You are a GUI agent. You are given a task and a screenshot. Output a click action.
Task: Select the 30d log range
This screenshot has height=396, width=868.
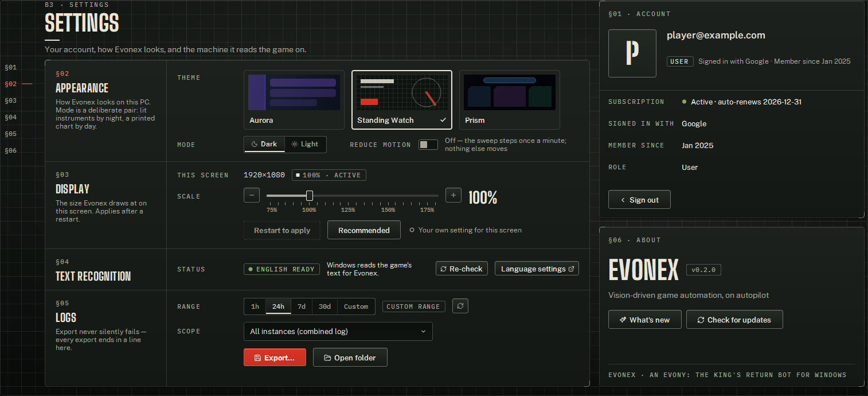point(324,306)
